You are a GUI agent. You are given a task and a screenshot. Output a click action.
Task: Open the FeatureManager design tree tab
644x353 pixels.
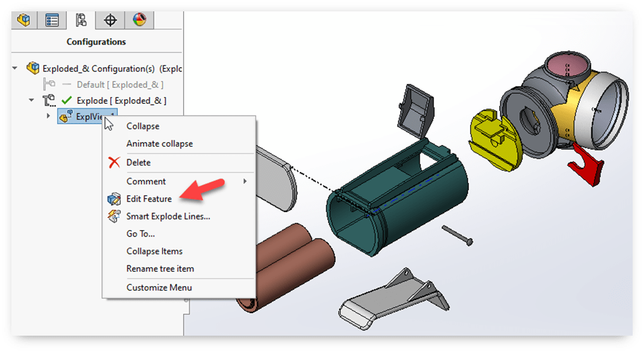pos(24,20)
